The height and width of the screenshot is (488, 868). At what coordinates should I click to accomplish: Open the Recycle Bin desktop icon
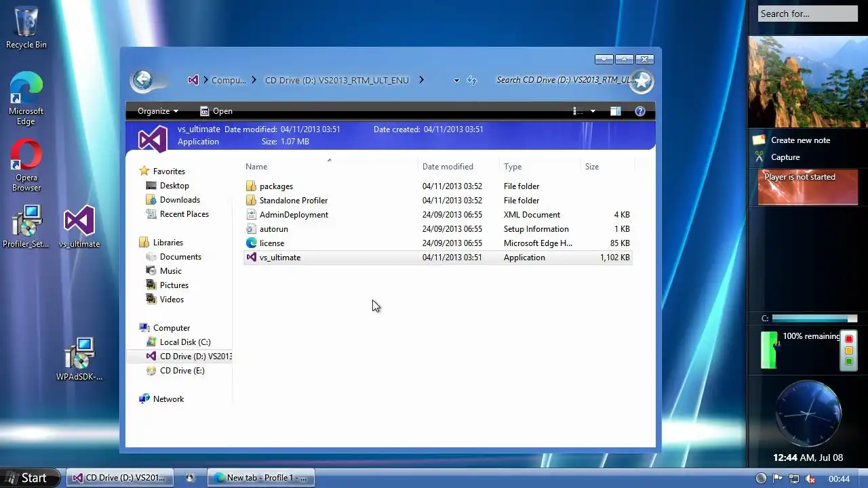point(26,27)
